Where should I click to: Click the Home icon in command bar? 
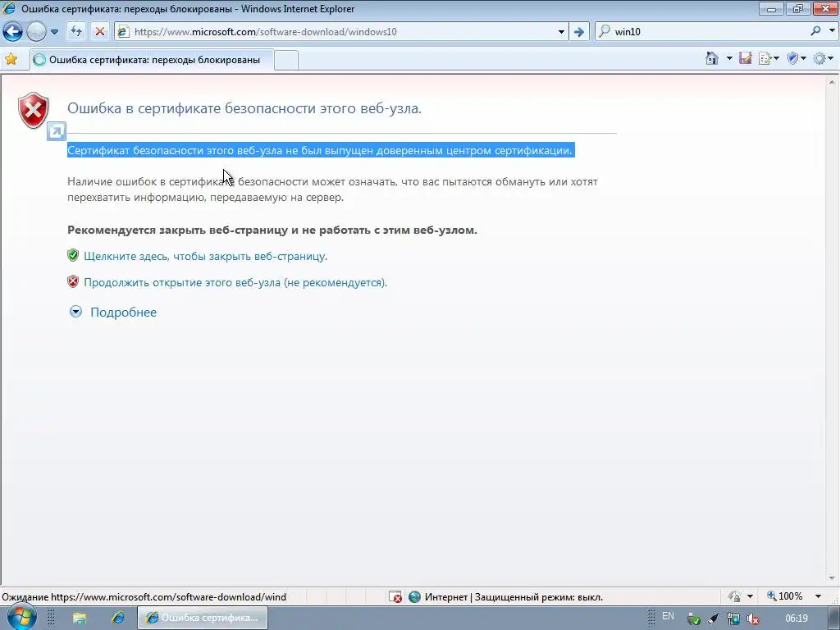[712, 58]
